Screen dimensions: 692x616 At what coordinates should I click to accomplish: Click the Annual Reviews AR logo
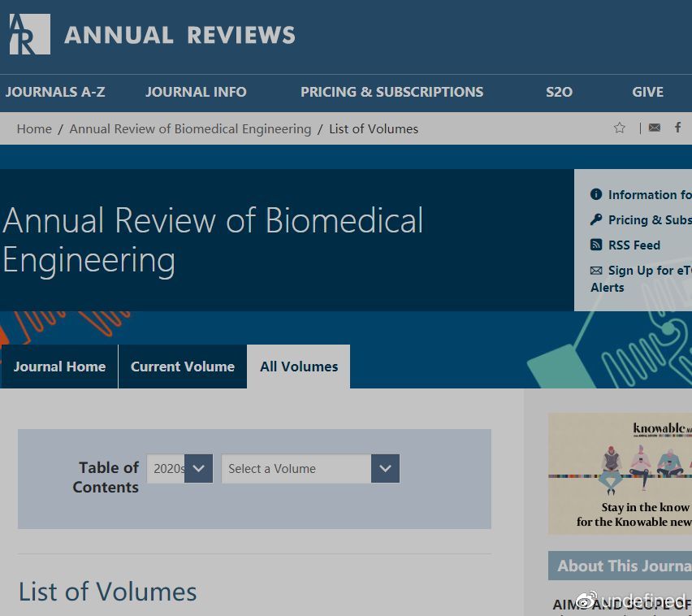[x=29, y=34]
